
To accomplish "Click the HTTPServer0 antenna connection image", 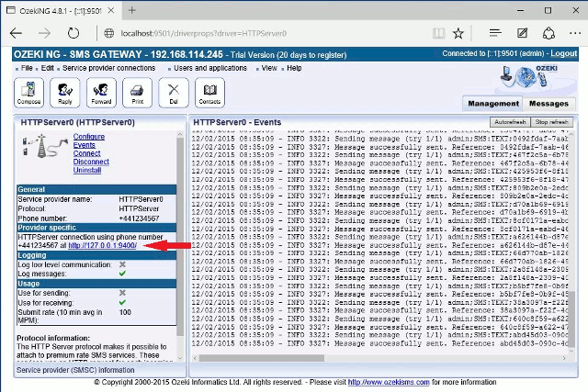I will (x=44, y=146).
